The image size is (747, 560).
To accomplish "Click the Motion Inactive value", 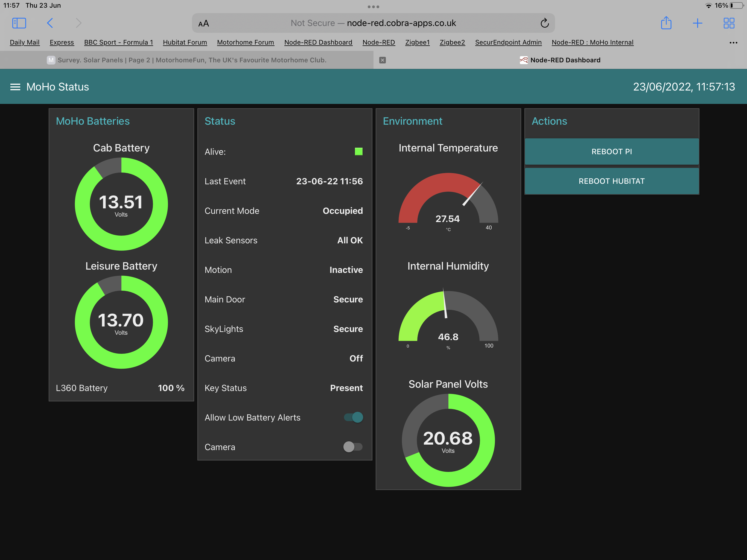I will tap(346, 270).
